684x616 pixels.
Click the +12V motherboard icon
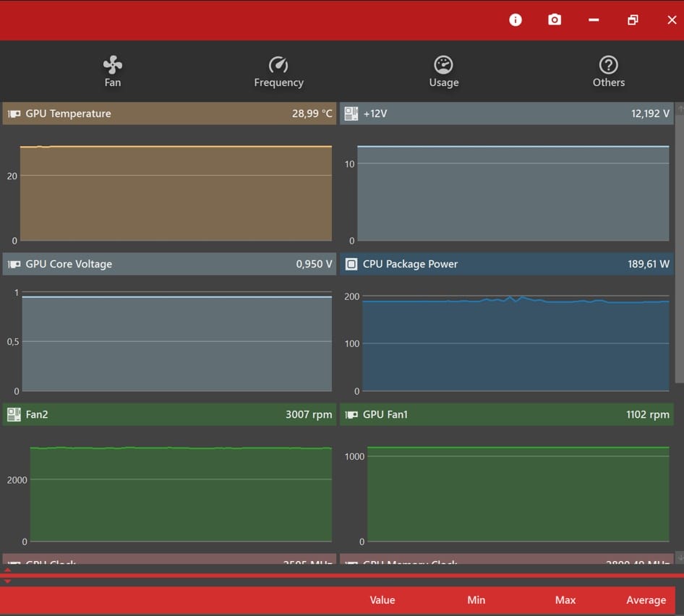click(351, 114)
